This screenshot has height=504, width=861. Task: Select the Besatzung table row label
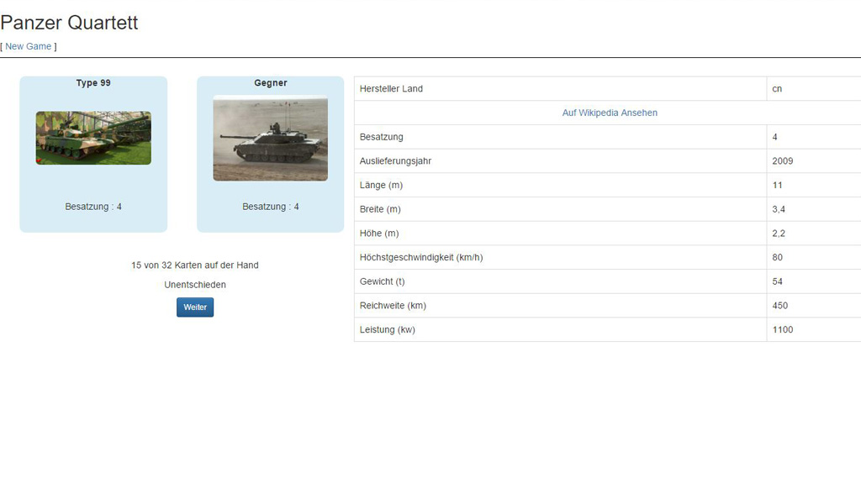[x=381, y=137]
